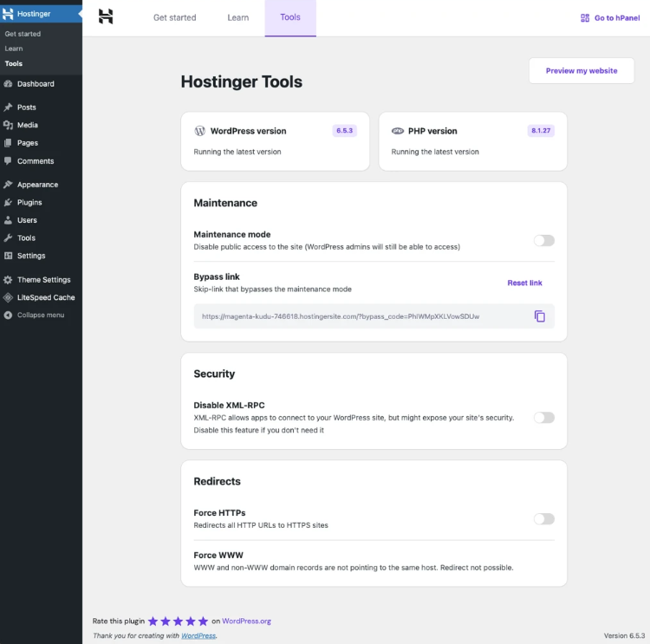Open the Appearance paintbrush icon
This screenshot has width=650, height=644.
click(x=8, y=185)
